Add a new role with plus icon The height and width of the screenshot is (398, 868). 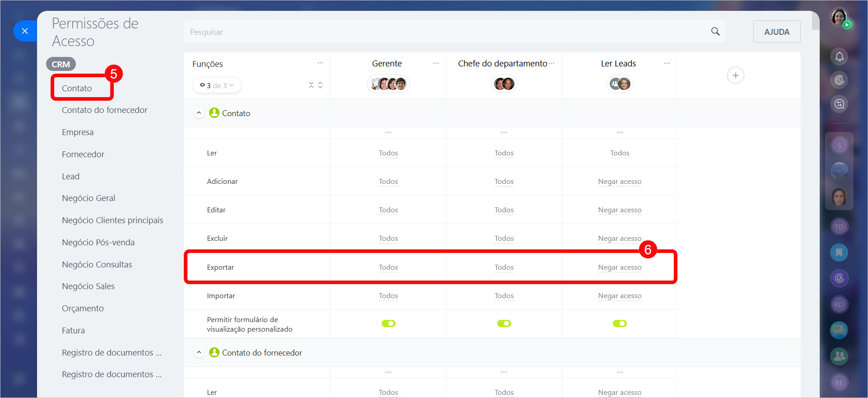[735, 75]
